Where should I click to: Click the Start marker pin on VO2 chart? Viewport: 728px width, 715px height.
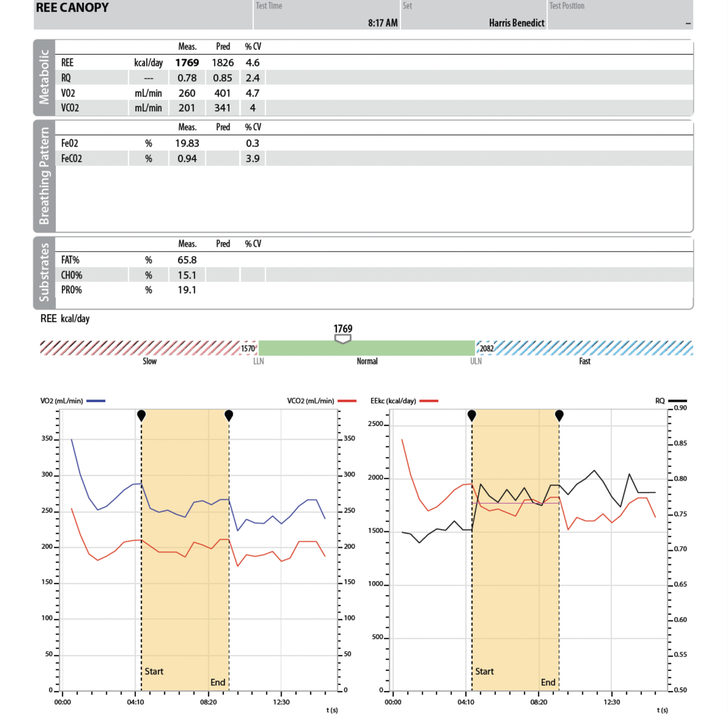point(141,416)
